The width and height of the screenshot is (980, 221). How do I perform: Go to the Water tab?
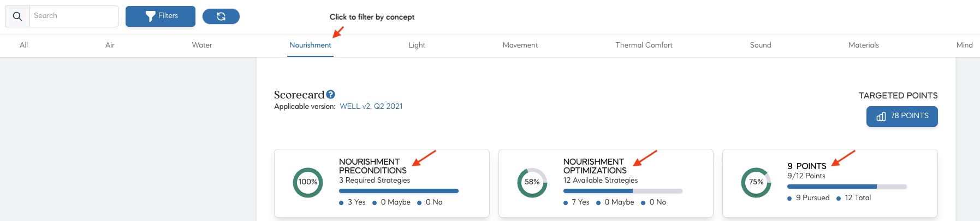(201, 45)
